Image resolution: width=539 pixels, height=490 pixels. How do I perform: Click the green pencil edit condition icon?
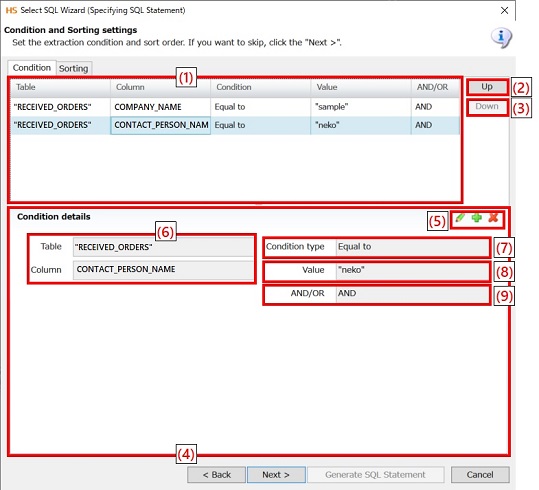[x=460, y=218]
